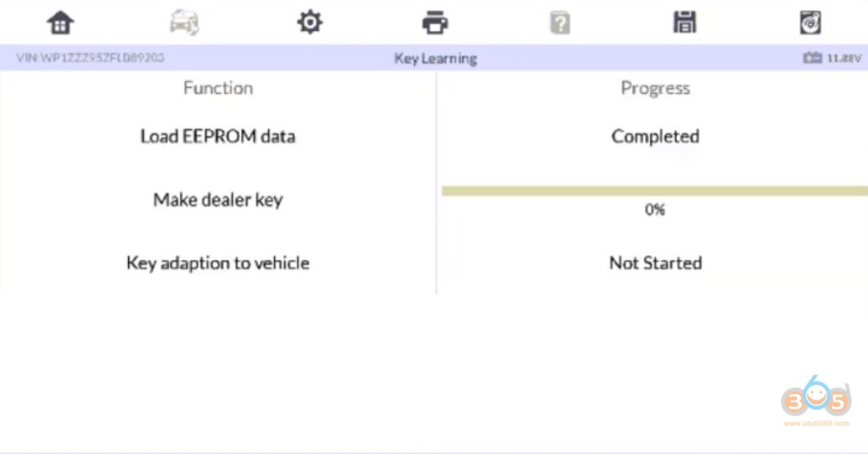The height and width of the screenshot is (454, 868).
Task: Click the save floppy disk icon
Action: tap(685, 22)
